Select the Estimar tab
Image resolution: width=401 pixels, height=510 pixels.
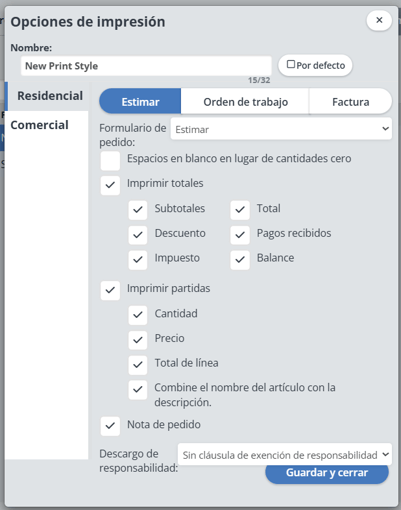[140, 102]
